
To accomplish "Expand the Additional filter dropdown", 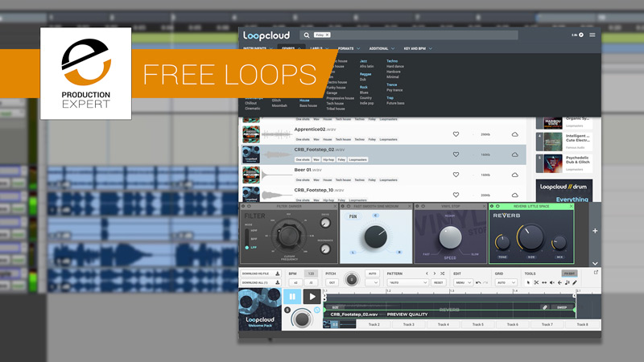I will pyautogui.click(x=382, y=48).
